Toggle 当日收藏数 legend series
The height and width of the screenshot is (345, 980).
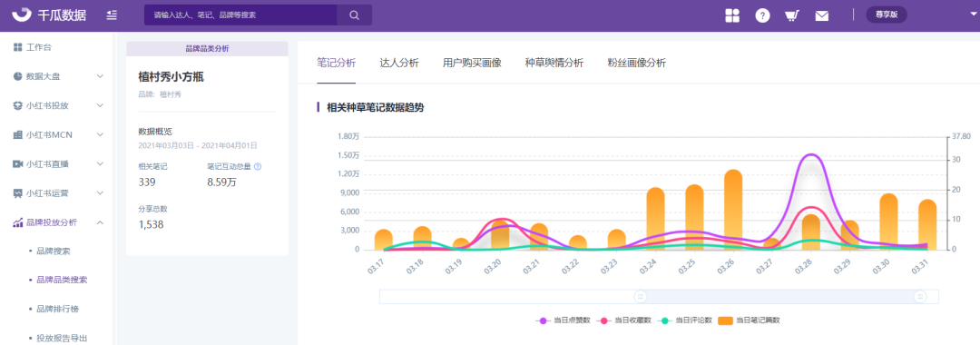click(x=623, y=320)
